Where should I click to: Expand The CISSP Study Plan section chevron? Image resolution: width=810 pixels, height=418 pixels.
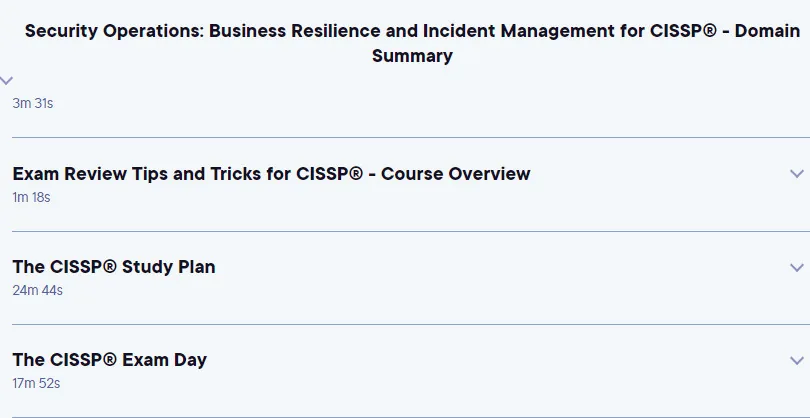797,267
